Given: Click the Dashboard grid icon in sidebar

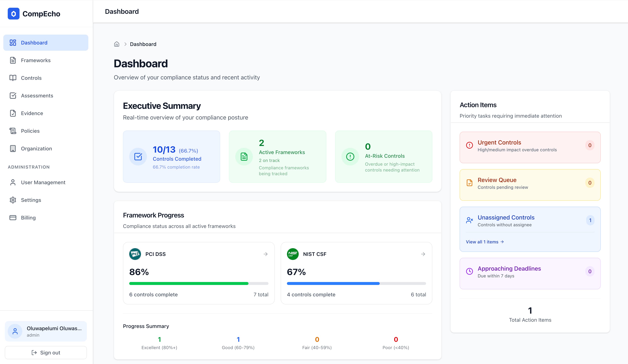Looking at the screenshot, I should [x=13, y=42].
